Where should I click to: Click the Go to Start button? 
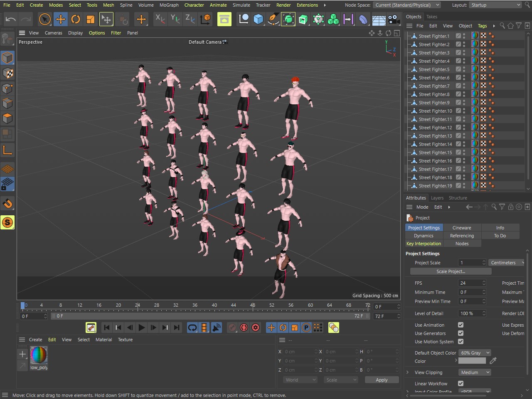tap(107, 328)
